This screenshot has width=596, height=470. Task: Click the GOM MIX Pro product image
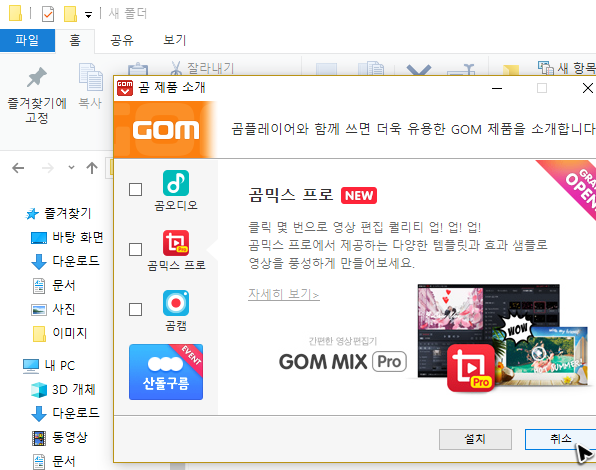pyautogui.click(x=501, y=337)
